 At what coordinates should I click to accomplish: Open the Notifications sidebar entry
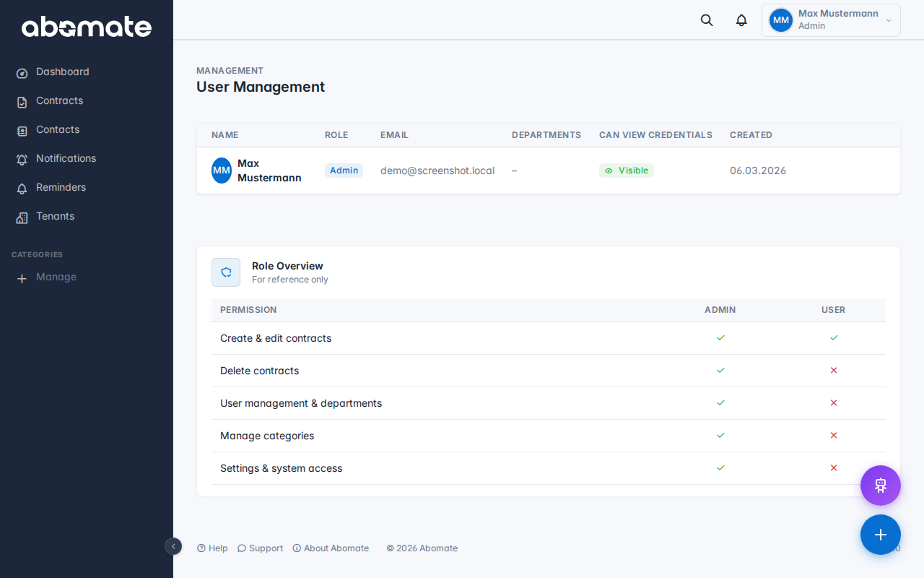66,158
